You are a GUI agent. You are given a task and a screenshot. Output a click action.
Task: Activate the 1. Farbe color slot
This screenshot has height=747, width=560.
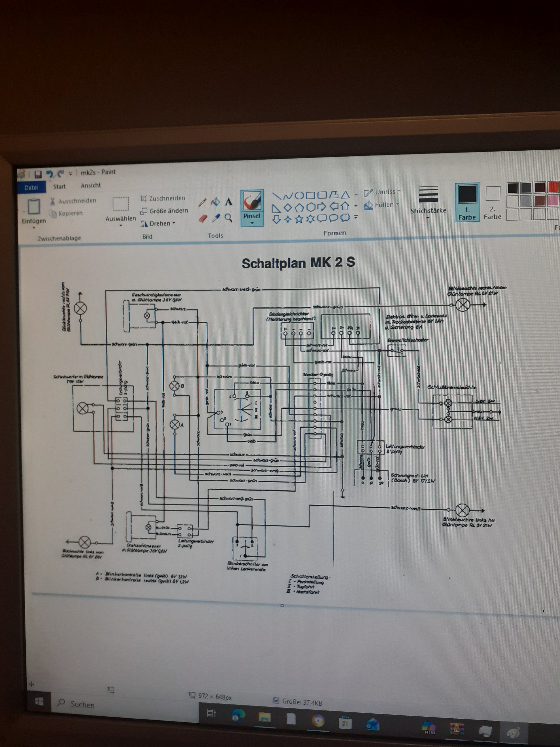[x=467, y=202]
